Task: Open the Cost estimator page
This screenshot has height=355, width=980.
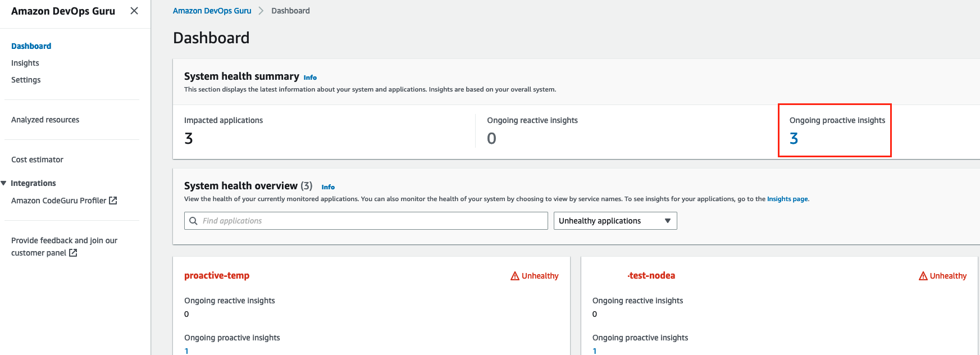Action: tap(37, 160)
